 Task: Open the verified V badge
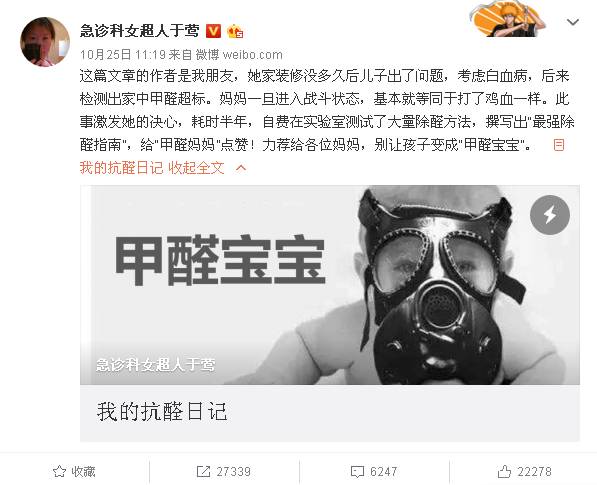213,31
